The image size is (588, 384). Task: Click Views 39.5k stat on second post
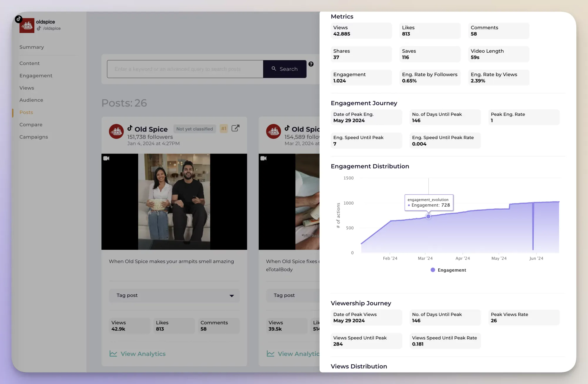pyautogui.click(x=287, y=326)
